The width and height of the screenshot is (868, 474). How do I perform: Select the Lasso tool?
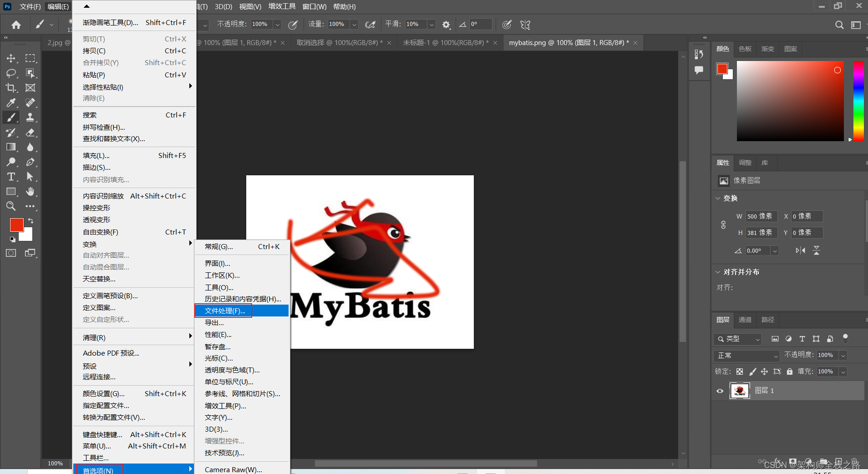click(x=11, y=73)
